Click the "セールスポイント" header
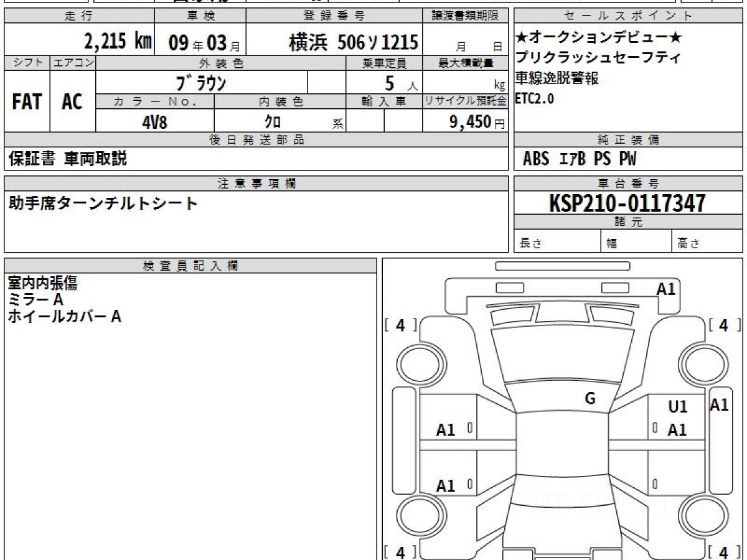The width and height of the screenshot is (747, 560). [x=628, y=16]
